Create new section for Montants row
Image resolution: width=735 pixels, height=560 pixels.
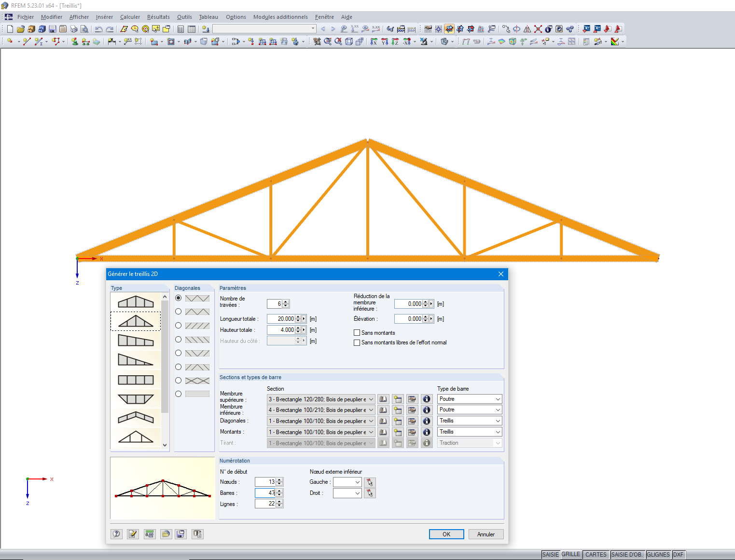pyautogui.click(x=398, y=432)
